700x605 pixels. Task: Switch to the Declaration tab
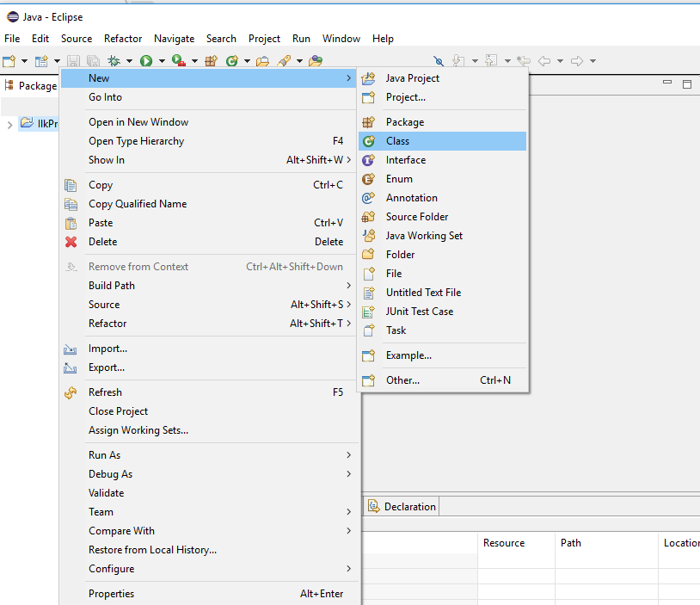click(x=402, y=507)
